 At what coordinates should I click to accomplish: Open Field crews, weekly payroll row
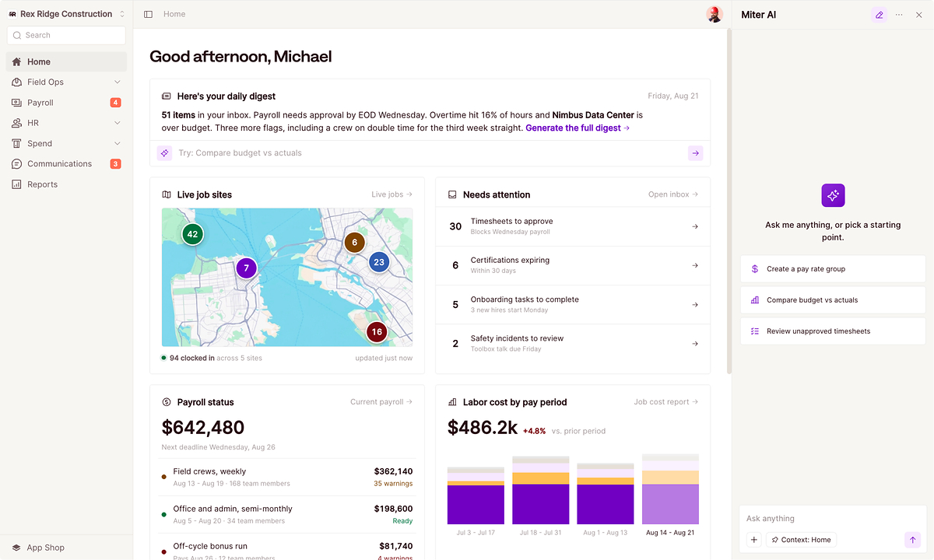287,477
